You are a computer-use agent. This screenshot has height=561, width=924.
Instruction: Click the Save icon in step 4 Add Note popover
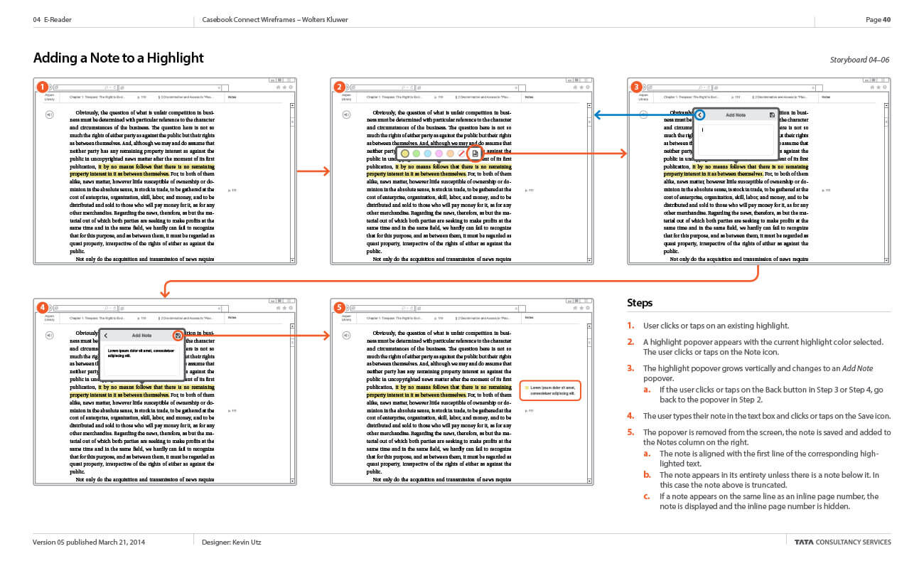coord(177,335)
